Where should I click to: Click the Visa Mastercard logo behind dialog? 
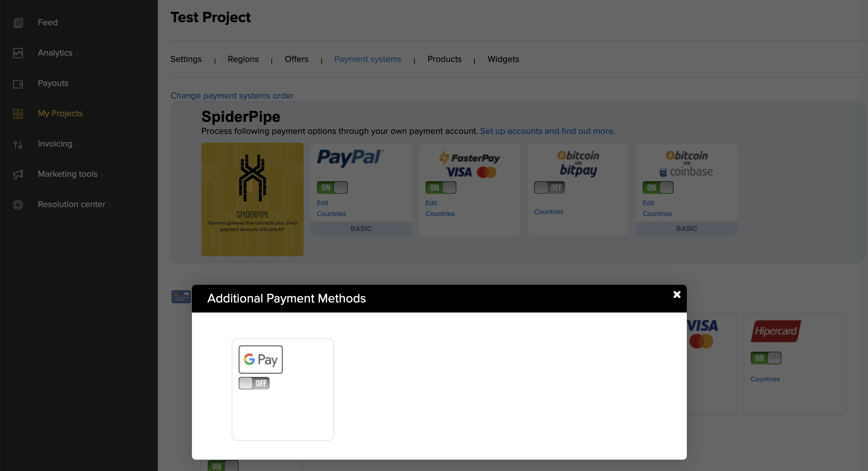coord(702,334)
